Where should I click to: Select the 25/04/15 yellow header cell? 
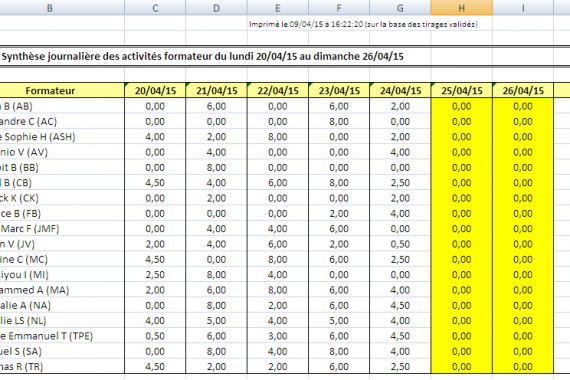462,91
